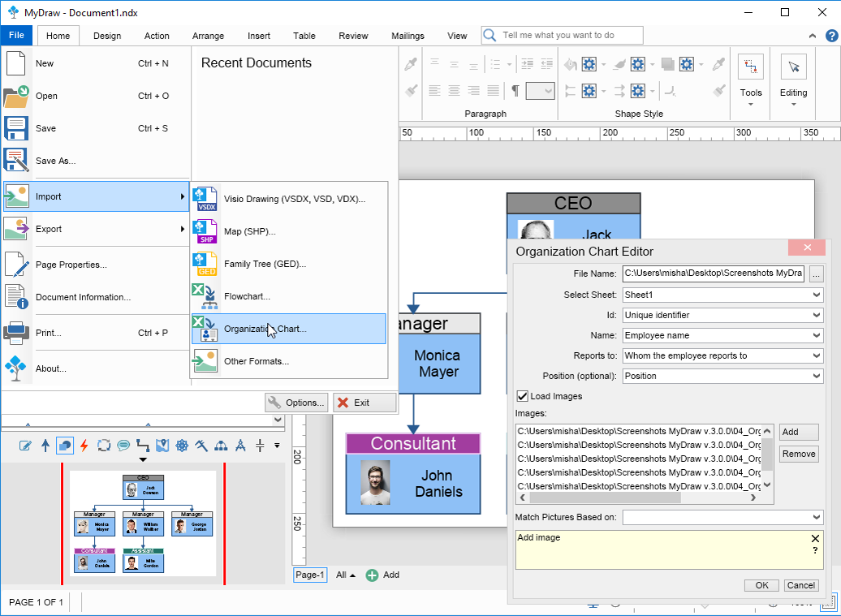The height and width of the screenshot is (616, 841).
Task: Select the connector lines library icon
Action: [x=143, y=446]
